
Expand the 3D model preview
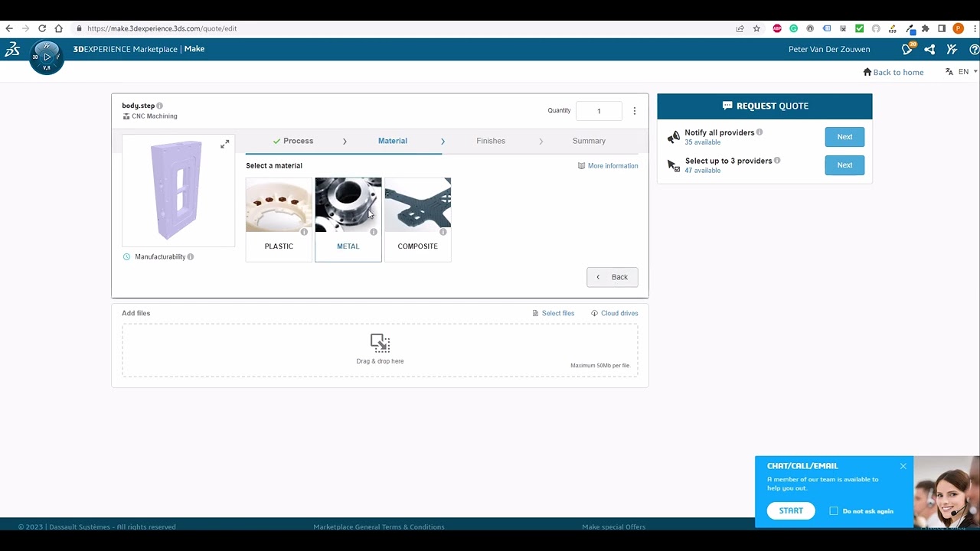(x=224, y=144)
